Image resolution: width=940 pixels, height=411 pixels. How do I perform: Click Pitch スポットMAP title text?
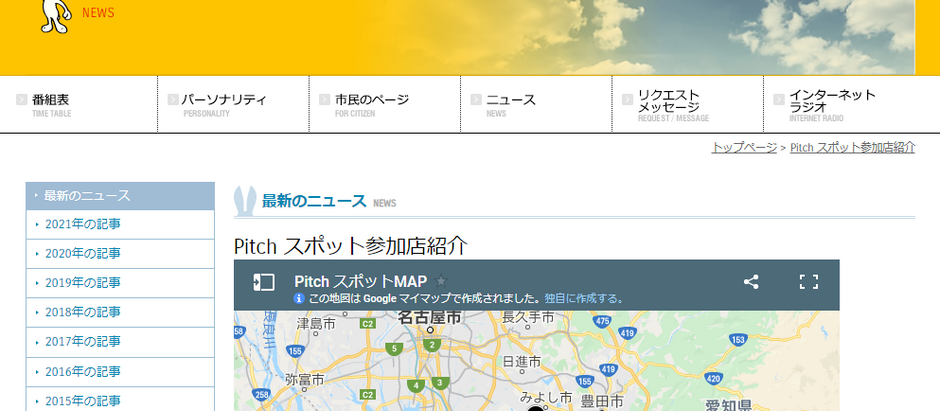(361, 281)
